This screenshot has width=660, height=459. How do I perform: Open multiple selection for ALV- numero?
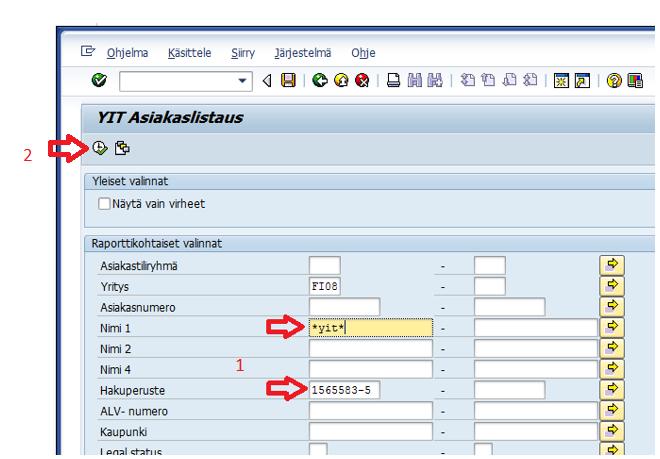pyautogui.click(x=612, y=410)
